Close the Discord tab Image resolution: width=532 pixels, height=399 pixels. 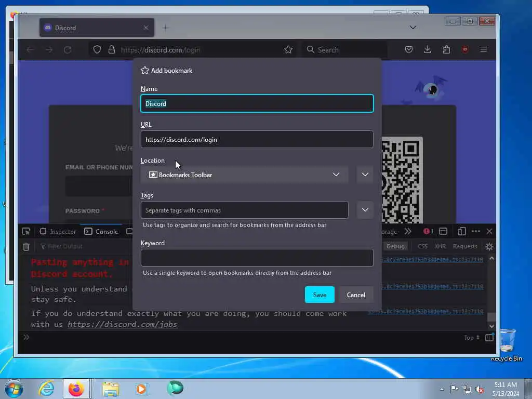[146, 28]
